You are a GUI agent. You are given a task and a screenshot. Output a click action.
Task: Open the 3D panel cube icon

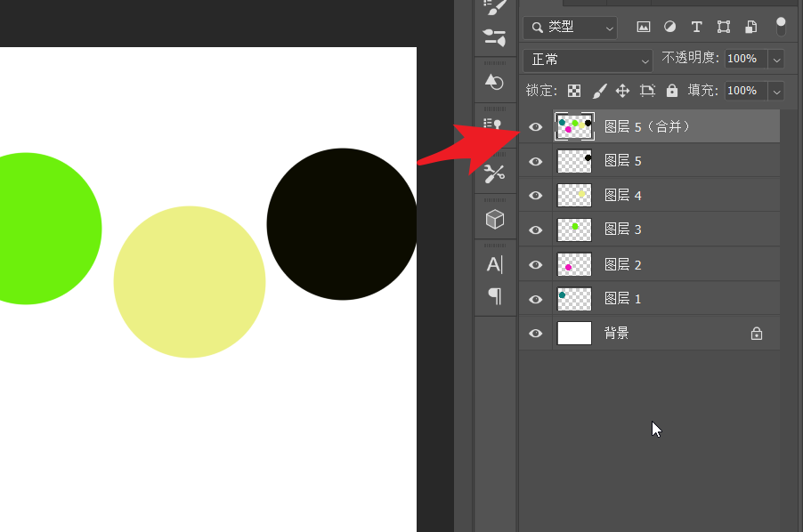494,219
